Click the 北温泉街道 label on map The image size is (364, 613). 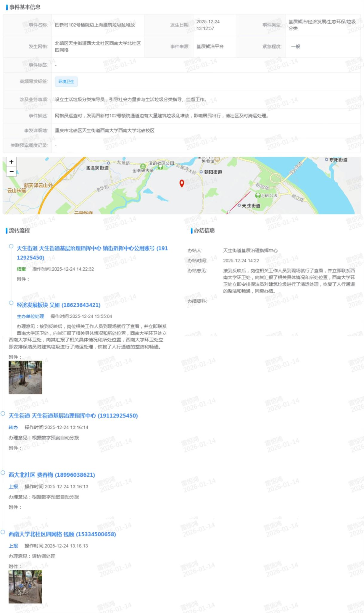(x=97, y=168)
